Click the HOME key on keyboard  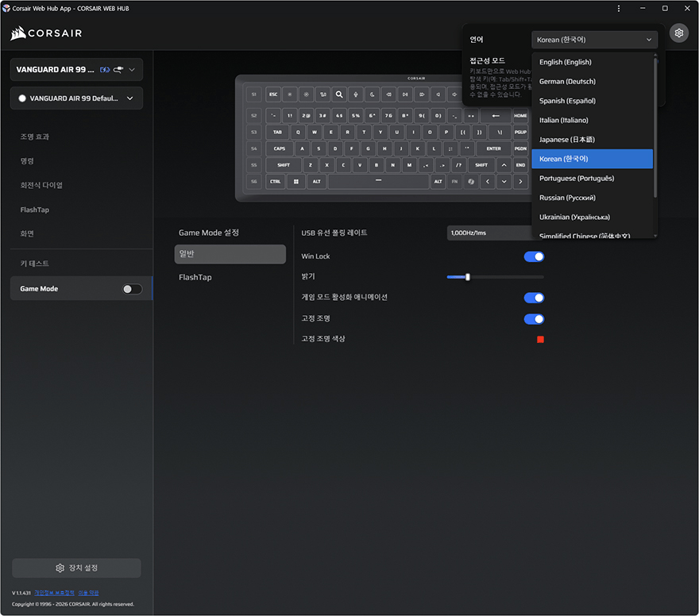click(x=521, y=116)
